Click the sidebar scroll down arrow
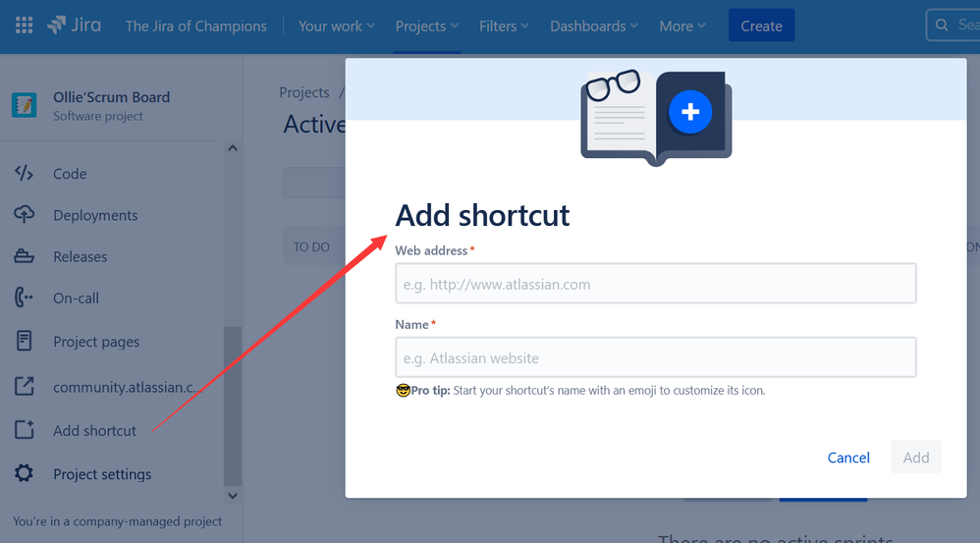 coord(233,496)
